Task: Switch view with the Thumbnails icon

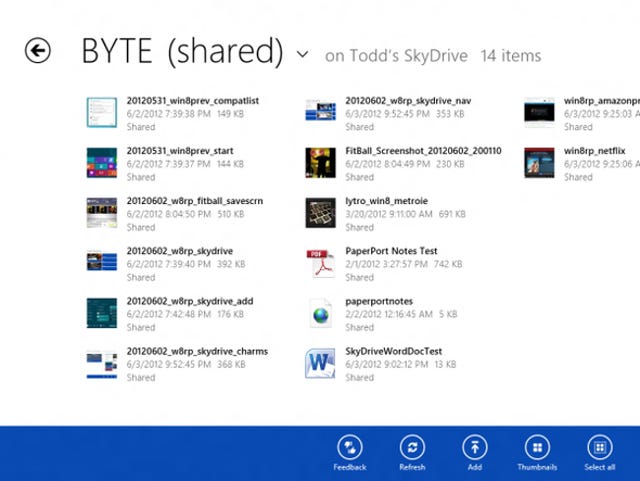Action: tap(537, 448)
